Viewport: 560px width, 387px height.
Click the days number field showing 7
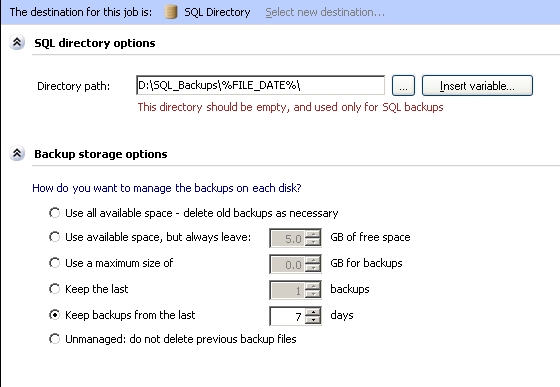coord(288,316)
